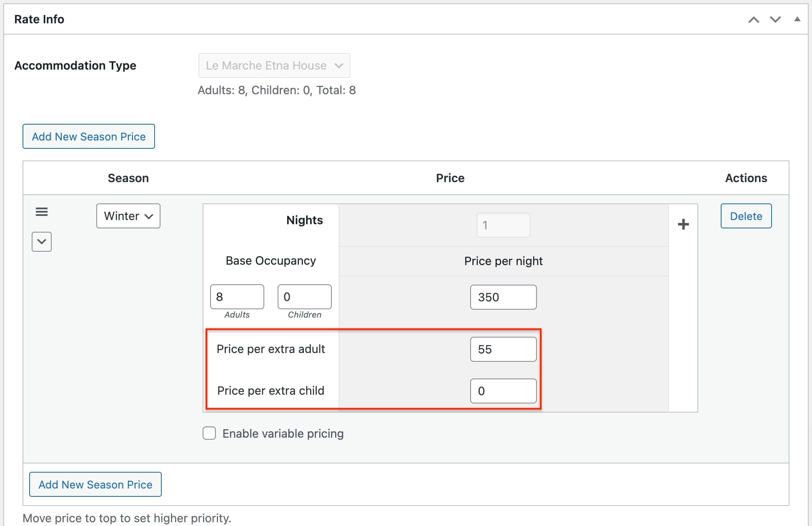Click the Price per extra adult input field
Image resolution: width=812 pixels, height=526 pixels.
coord(502,348)
